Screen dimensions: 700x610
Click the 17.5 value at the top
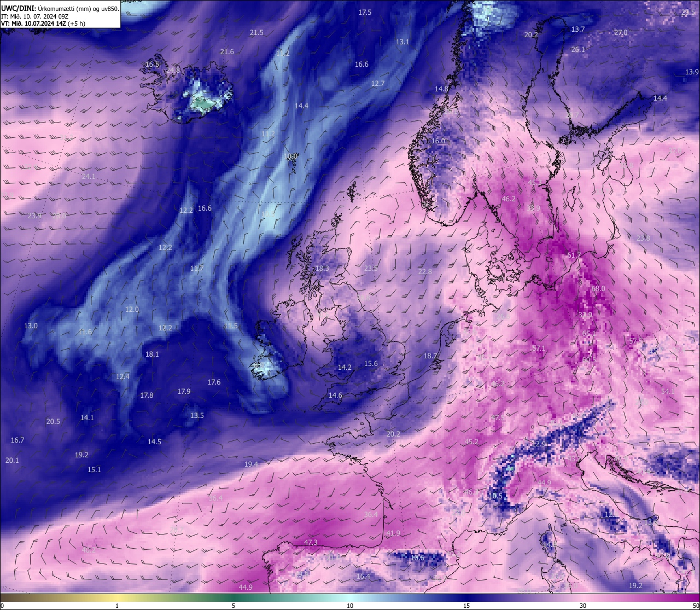click(365, 12)
